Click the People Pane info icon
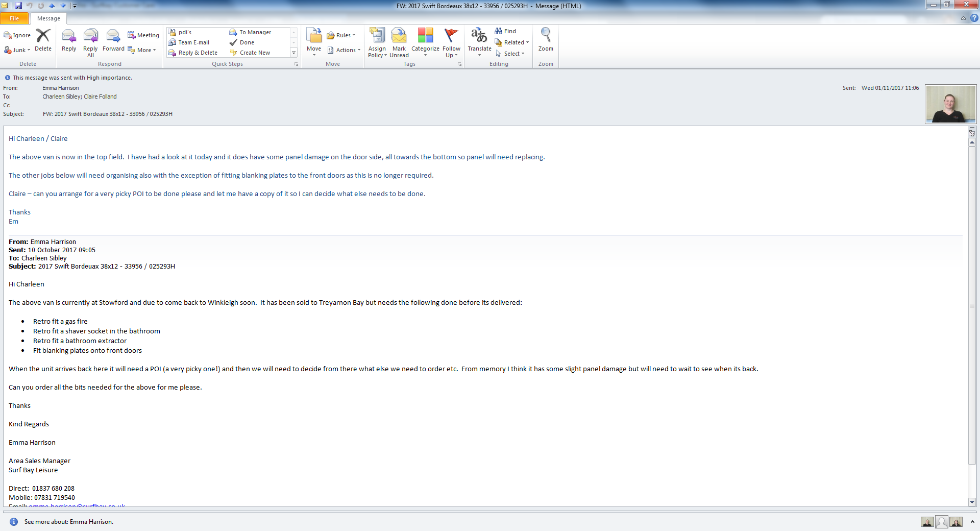 [14, 522]
